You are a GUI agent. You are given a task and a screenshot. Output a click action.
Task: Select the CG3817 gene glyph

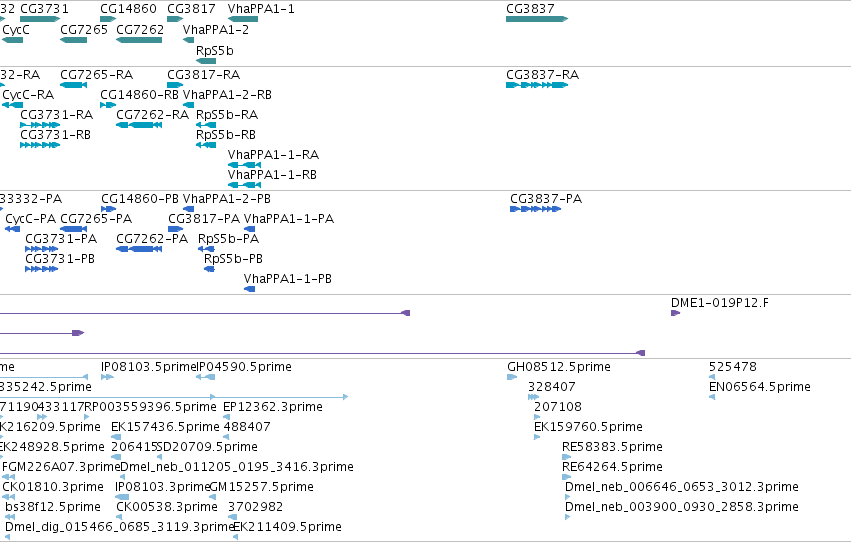pyautogui.click(x=175, y=19)
